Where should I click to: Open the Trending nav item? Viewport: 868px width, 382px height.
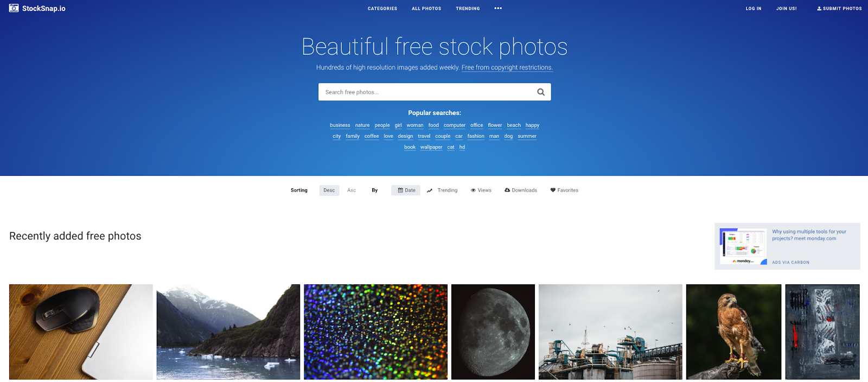pos(468,9)
